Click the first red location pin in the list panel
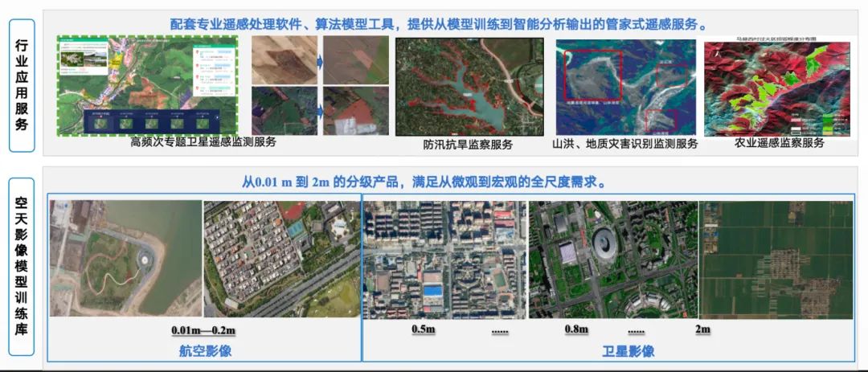868x372 pixels. 195,51
